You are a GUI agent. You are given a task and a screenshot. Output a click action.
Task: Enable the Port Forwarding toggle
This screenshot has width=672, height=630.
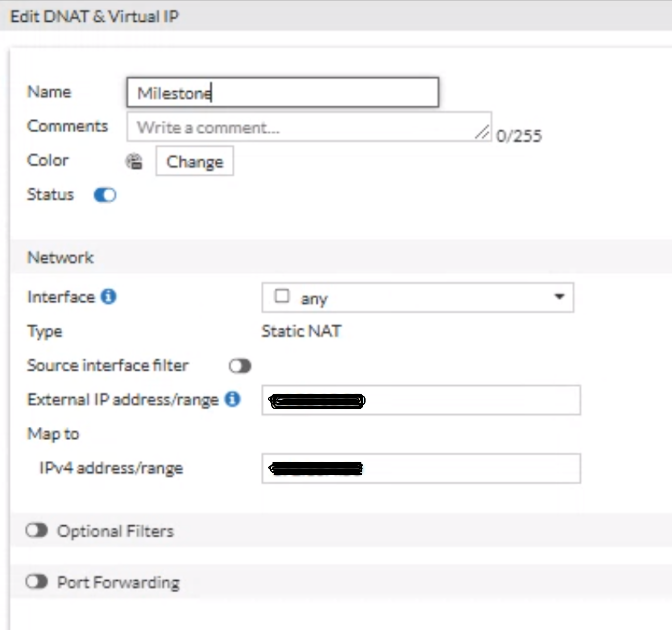pos(37,582)
